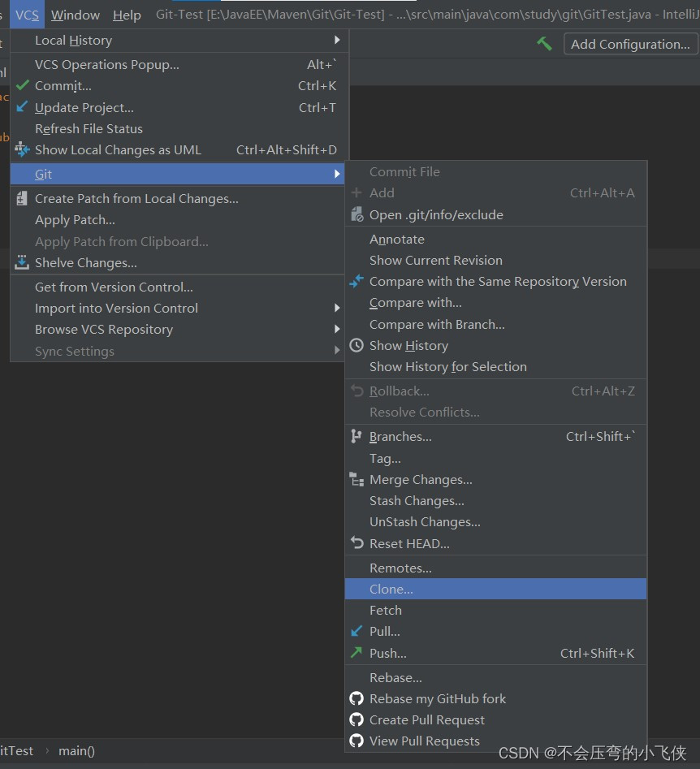Click GitHub icon beside Rebase my GitHub fork
This screenshot has width=700, height=769.
[x=356, y=698]
